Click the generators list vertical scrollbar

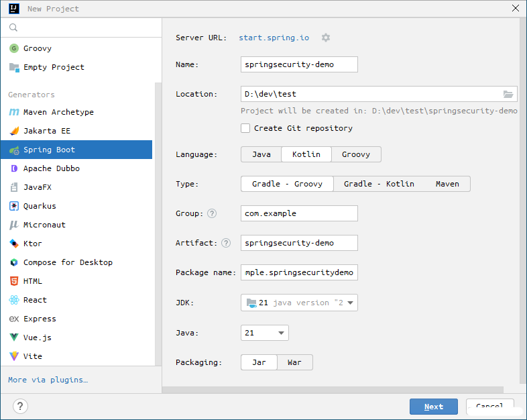click(x=158, y=223)
